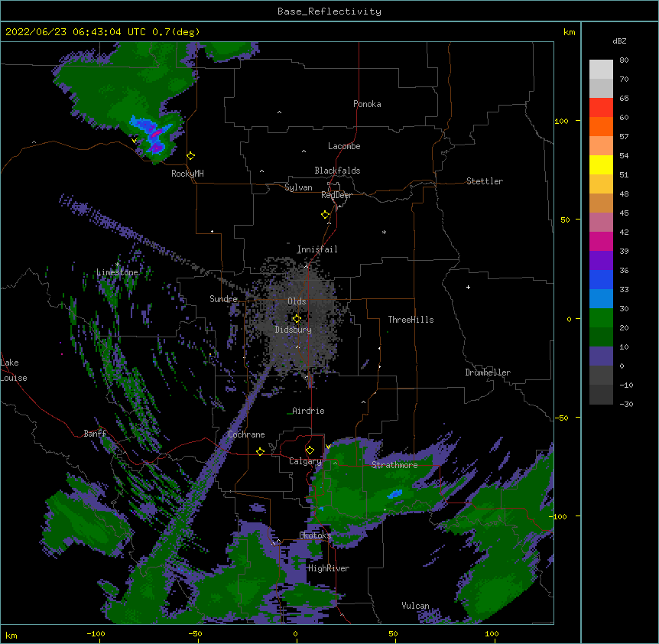The height and width of the screenshot is (644, 659).
Task: Select the RedDeer city label
Action: (x=336, y=195)
